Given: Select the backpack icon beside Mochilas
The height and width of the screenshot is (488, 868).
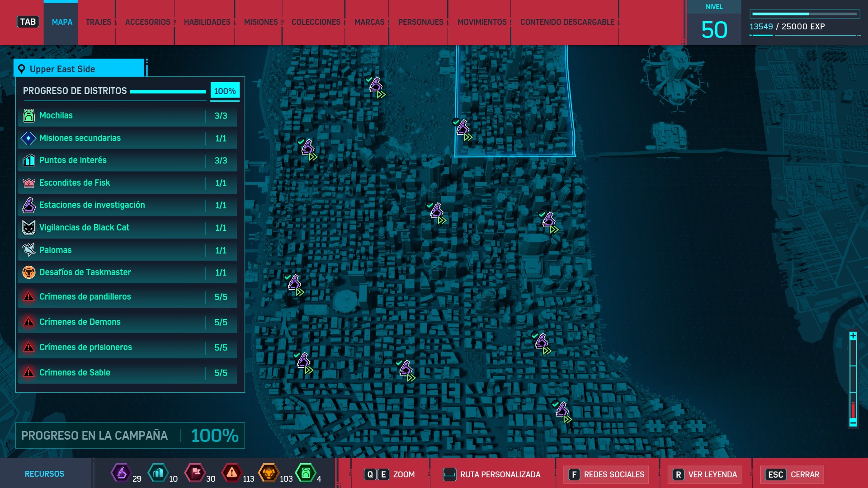Looking at the screenshot, I should click(x=28, y=116).
